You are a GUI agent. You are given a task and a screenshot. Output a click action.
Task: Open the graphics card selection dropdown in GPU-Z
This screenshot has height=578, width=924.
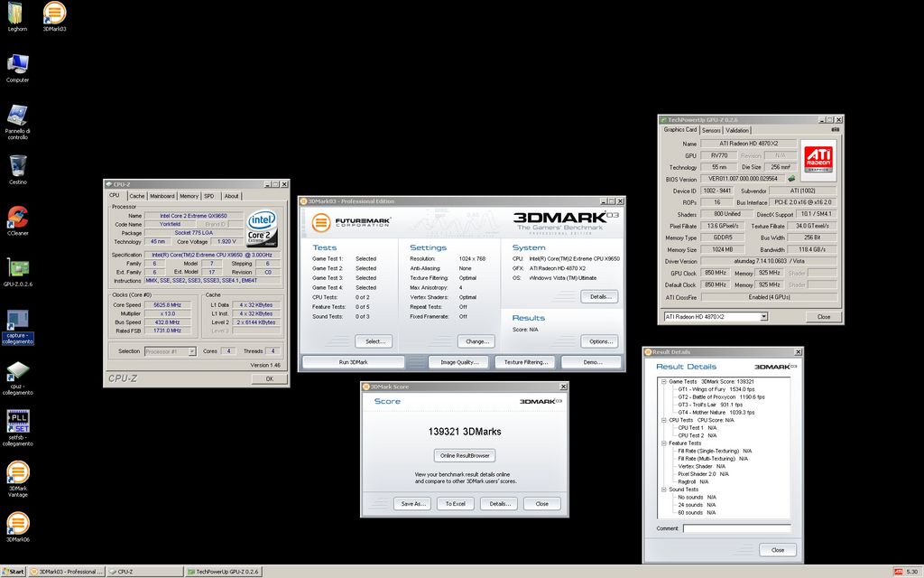point(716,317)
